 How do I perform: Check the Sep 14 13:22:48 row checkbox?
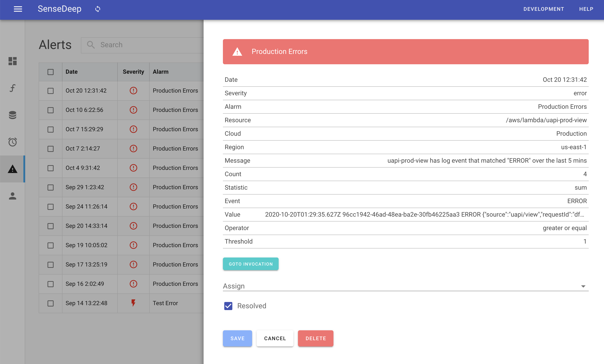click(51, 304)
